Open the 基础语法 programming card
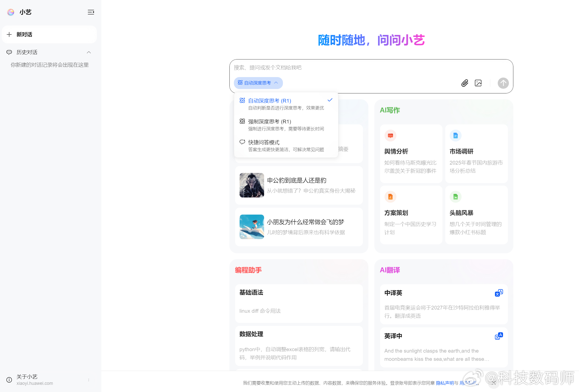This screenshot has width=579, height=392. [x=299, y=303]
